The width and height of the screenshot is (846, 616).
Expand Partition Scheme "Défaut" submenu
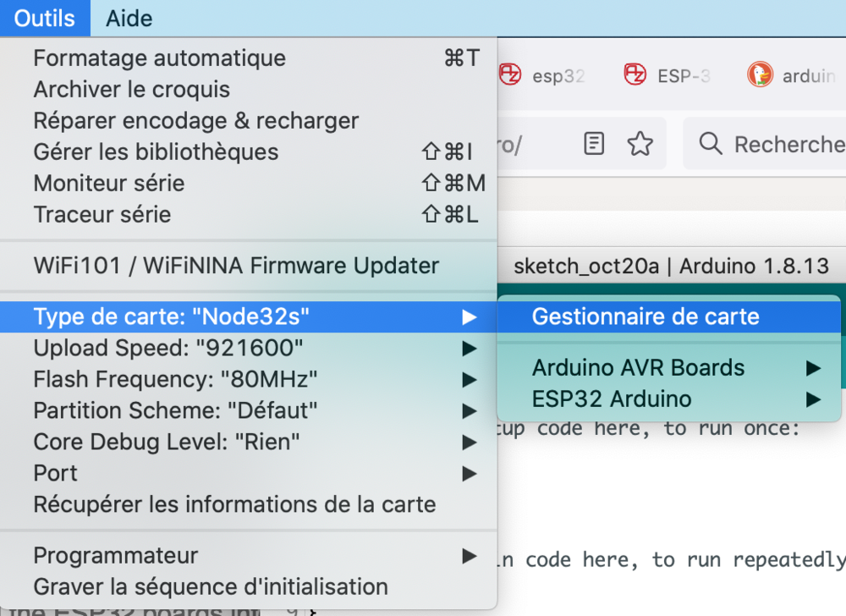(x=248, y=410)
